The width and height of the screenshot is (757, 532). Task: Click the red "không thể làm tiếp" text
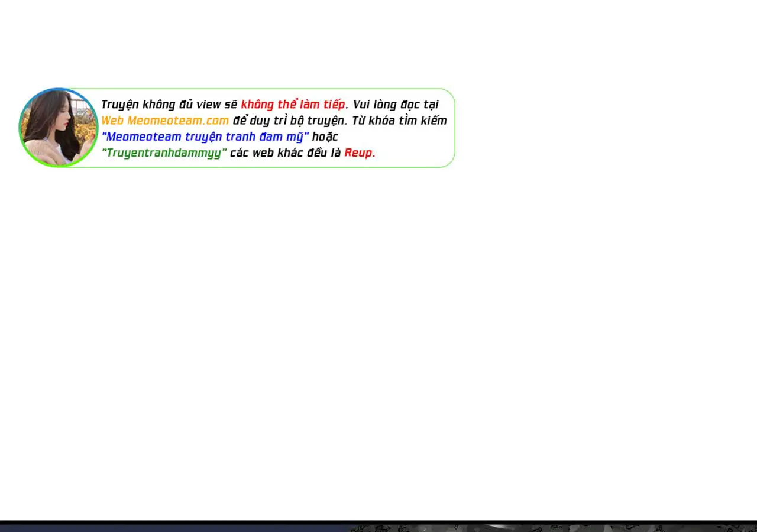tap(293, 105)
